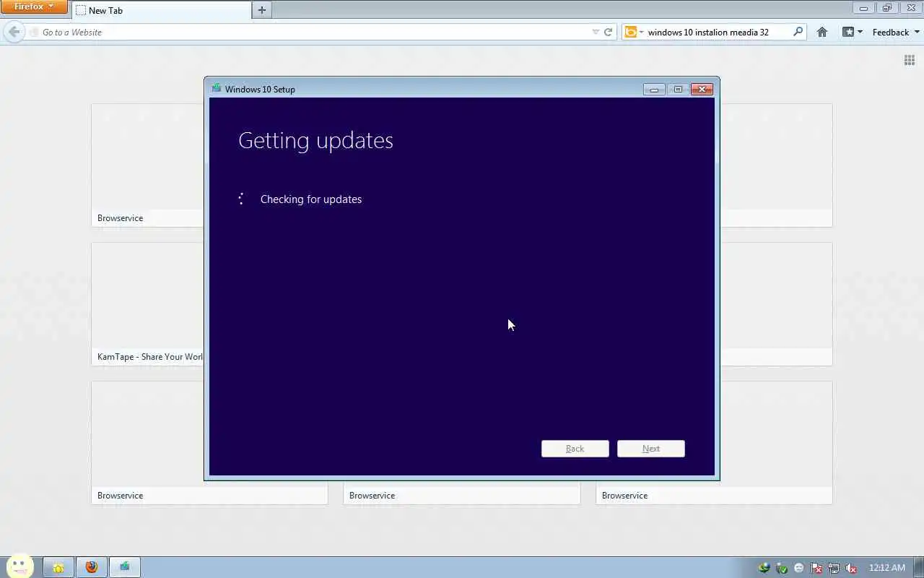Image resolution: width=924 pixels, height=578 pixels.
Task: Open the bottom-middle Browservice tile
Action: tap(462, 493)
